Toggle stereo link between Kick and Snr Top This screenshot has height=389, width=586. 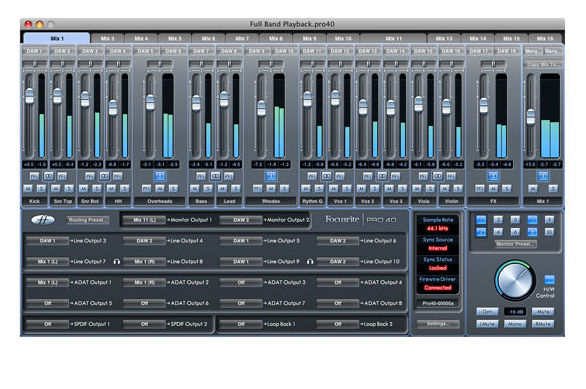[48, 176]
